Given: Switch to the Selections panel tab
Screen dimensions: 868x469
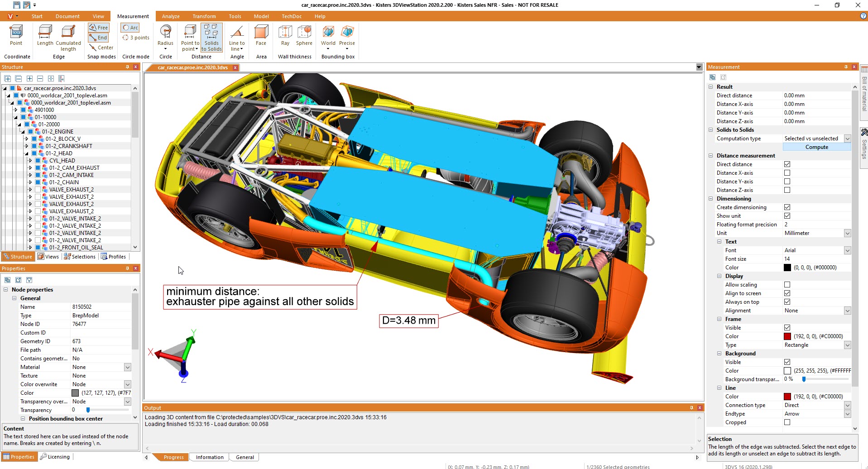Looking at the screenshot, I should [80, 257].
